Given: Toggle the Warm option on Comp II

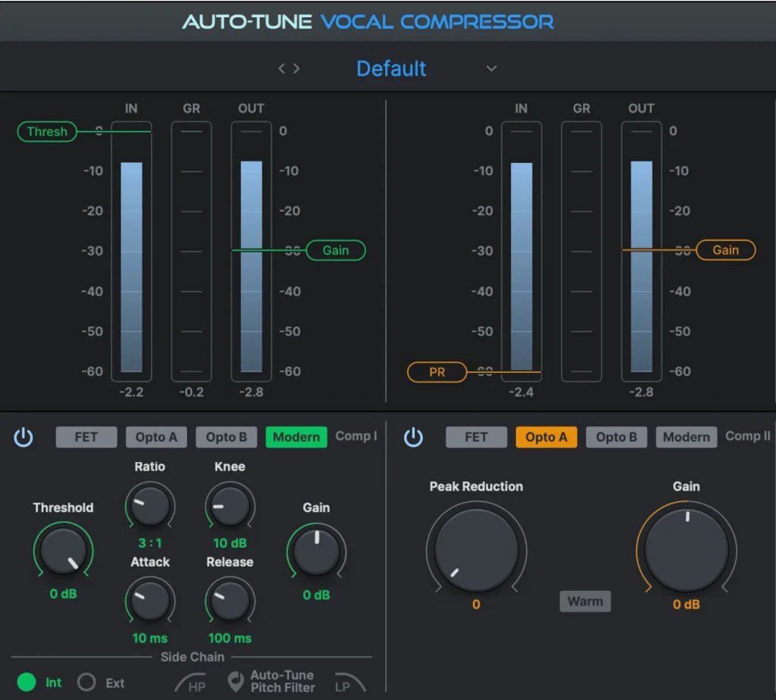Looking at the screenshot, I should pyautogui.click(x=585, y=601).
